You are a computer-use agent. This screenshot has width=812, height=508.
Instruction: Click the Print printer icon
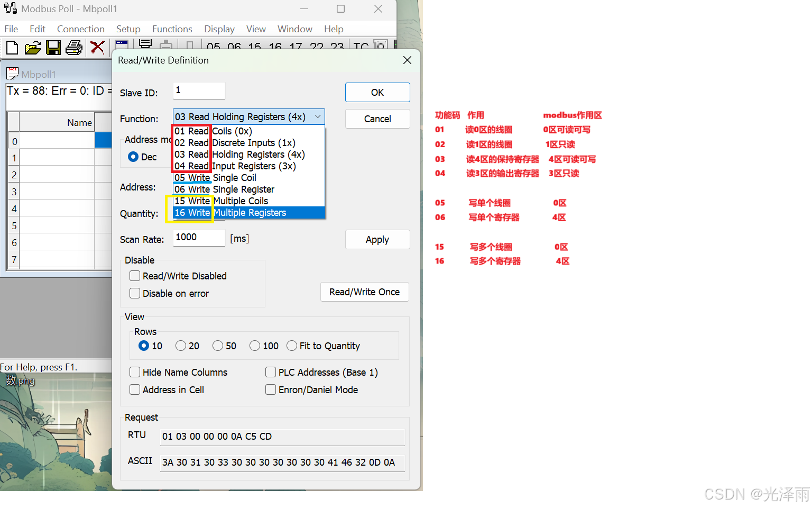point(74,48)
